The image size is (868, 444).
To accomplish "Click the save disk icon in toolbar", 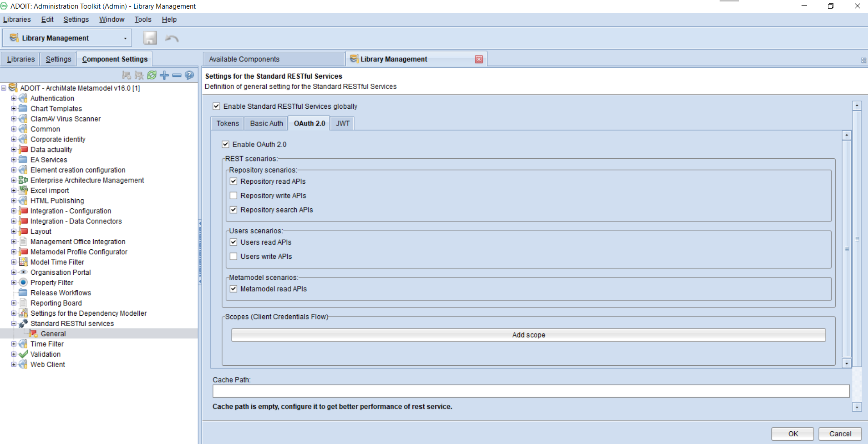I will click(150, 38).
